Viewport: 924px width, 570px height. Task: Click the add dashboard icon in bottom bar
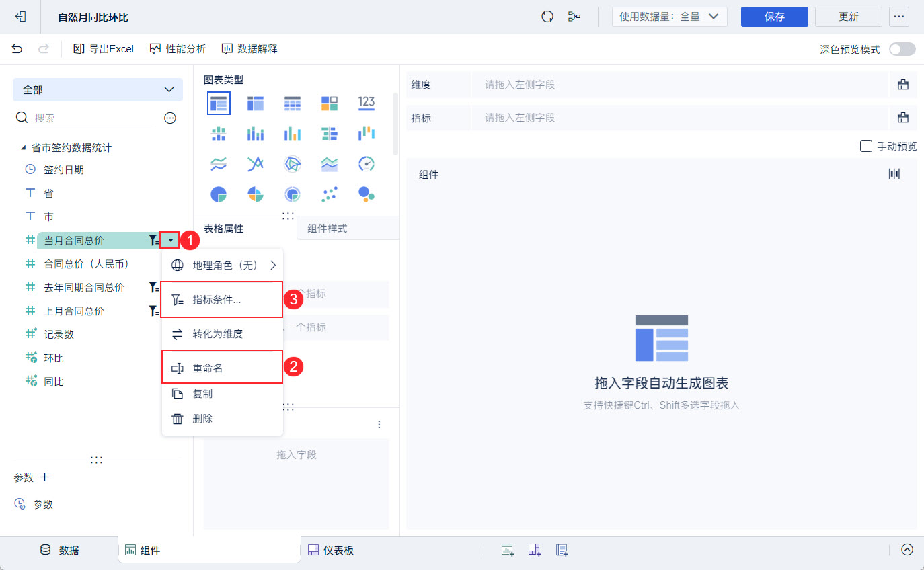pyautogui.click(x=535, y=550)
